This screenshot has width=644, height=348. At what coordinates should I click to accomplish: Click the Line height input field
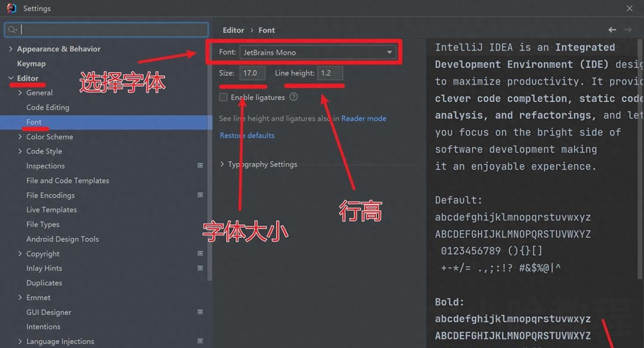pyautogui.click(x=330, y=73)
